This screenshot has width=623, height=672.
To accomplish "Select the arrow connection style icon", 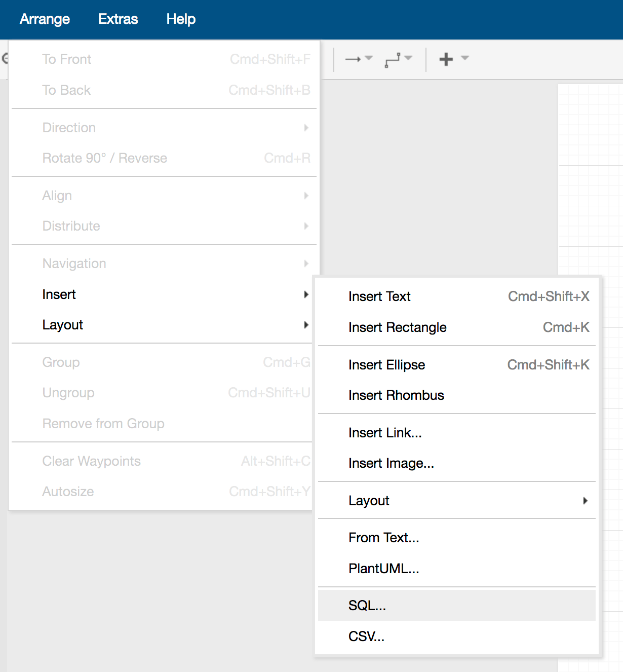I will coord(354,59).
